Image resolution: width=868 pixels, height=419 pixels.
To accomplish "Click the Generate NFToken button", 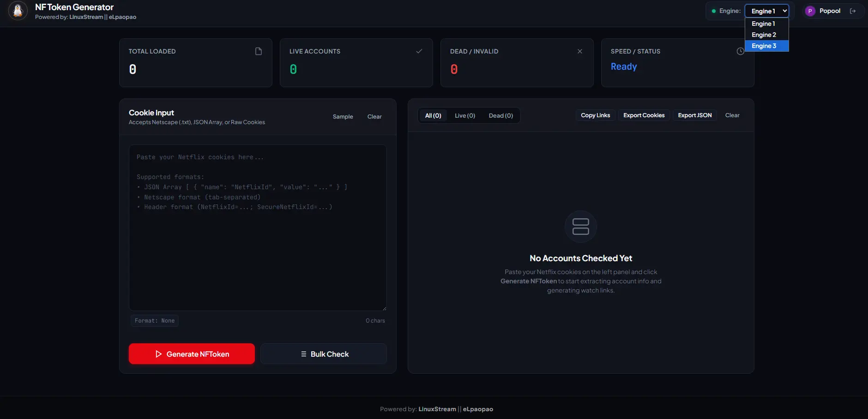I will 192,354.
